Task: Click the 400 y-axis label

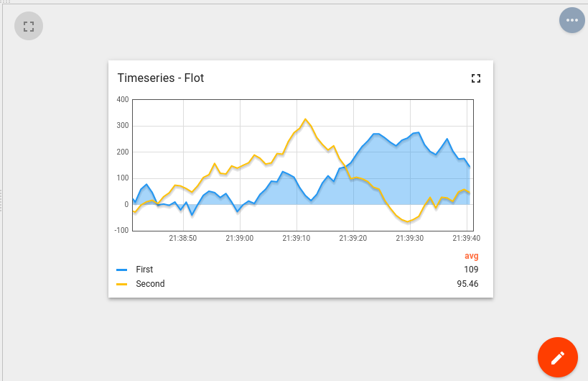Action: (x=122, y=100)
